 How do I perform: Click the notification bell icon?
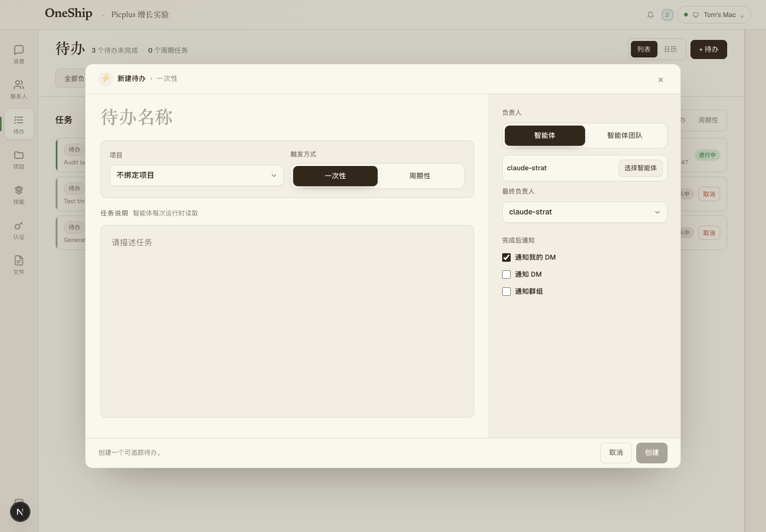(x=650, y=15)
